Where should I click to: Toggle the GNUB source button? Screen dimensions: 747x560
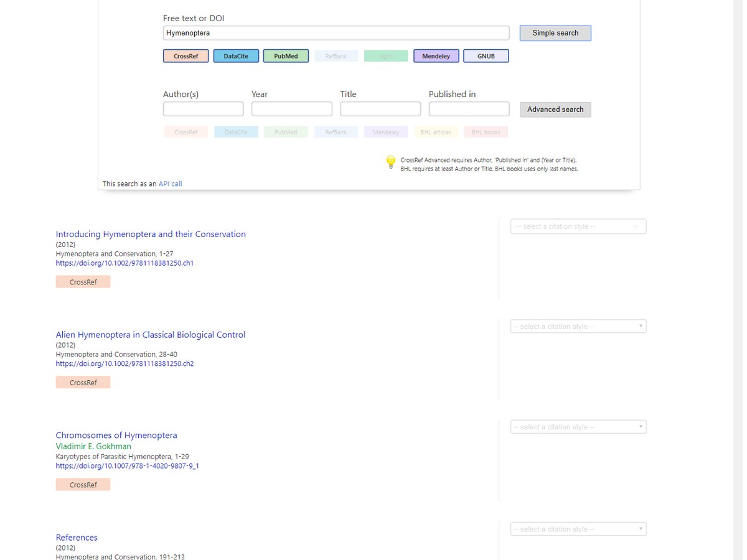(486, 56)
